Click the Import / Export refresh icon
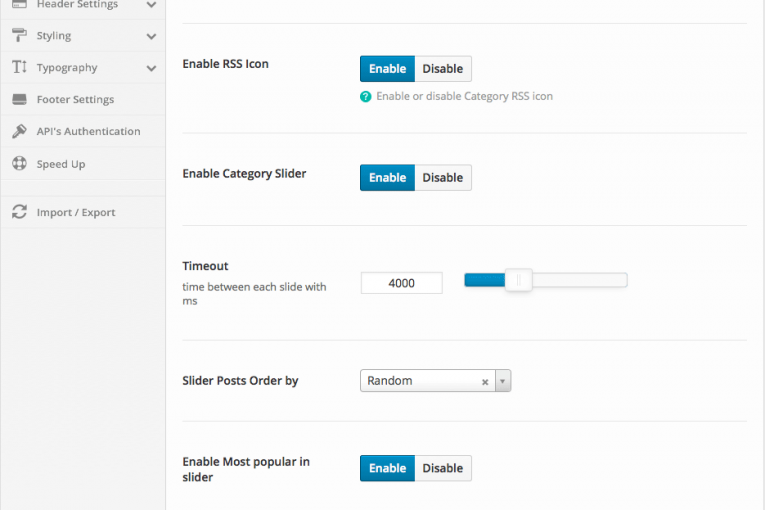Screen dimensions: 765x510 coord(19,212)
